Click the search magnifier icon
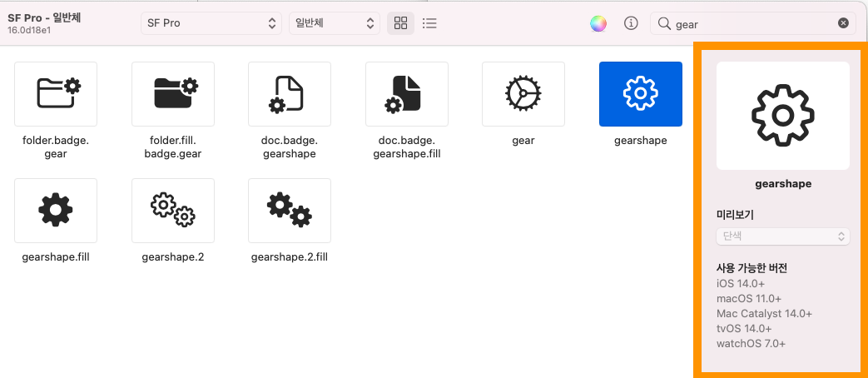The width and height of the screenshot is (868, 378). [x=664, y=23]
